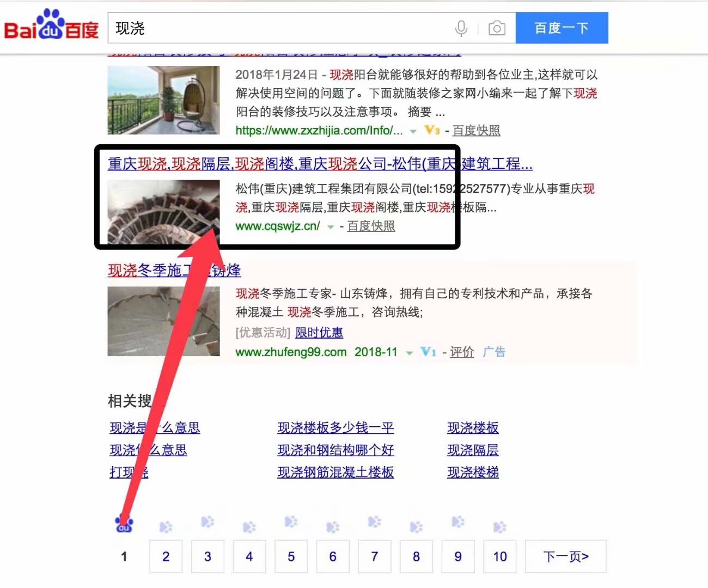708x588 pixels.
Task: Click the concrete spiral stair ad thumbnail
Action: pyautogui.click(x=164, y=321)
